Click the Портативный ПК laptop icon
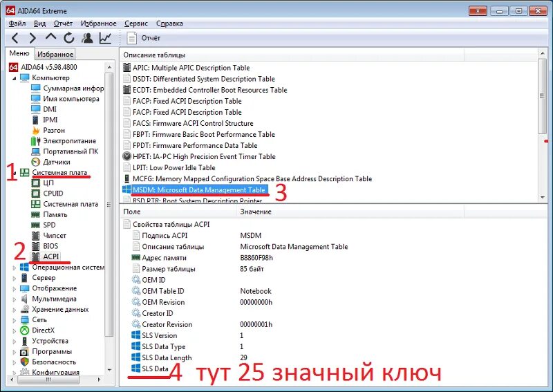Image resolution: width=553 pixels, height=392 pixels. 36,151
